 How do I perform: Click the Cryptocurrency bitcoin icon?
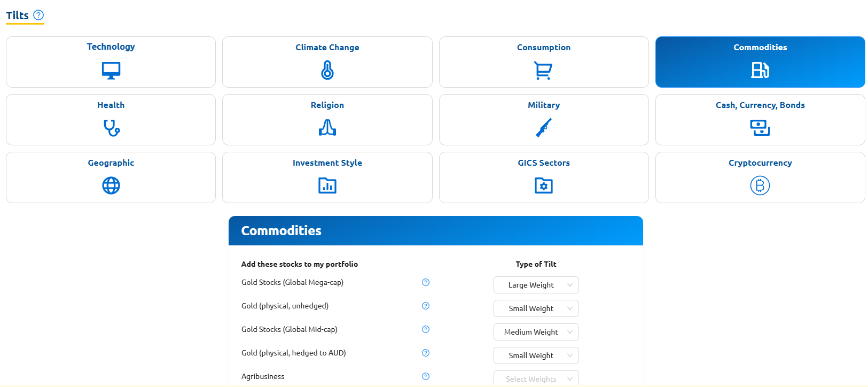760,185
